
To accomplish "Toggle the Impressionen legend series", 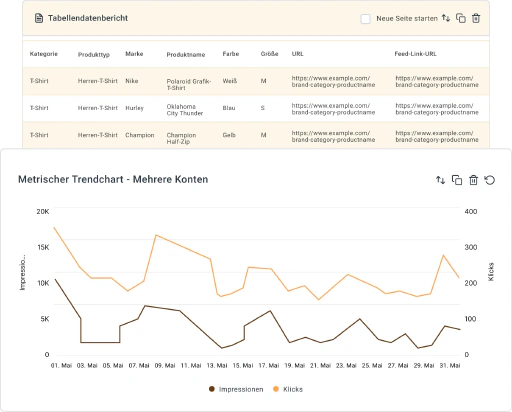I will point(236,389).
